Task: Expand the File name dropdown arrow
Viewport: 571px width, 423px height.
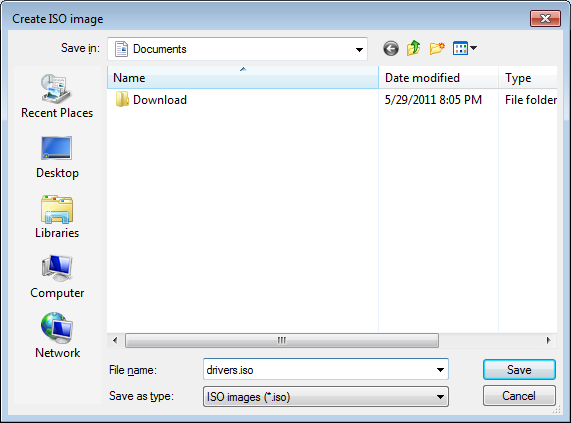Action: coord(440,370)
